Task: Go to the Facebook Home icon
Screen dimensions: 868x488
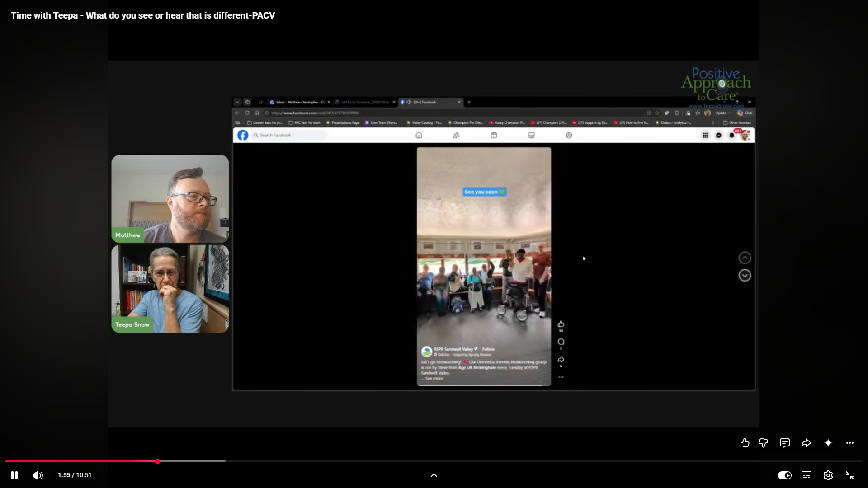Action: click(x=419, y=135)
